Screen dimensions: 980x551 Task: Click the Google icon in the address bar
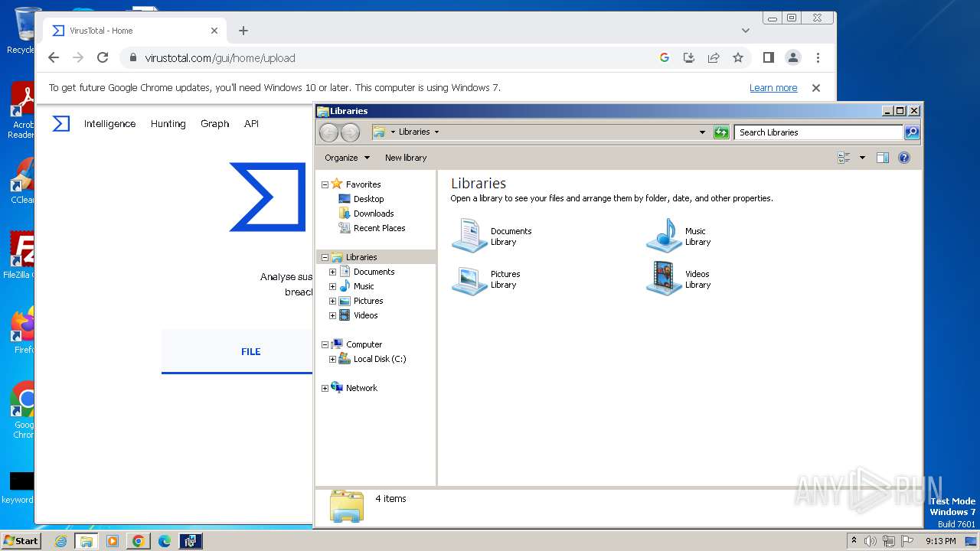coord(665,57)
